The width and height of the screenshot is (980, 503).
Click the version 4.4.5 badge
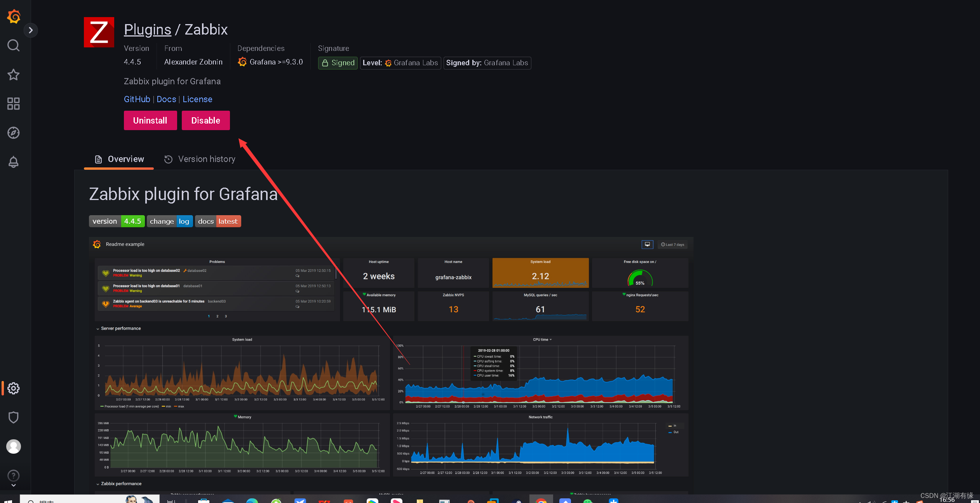point(117,221)
